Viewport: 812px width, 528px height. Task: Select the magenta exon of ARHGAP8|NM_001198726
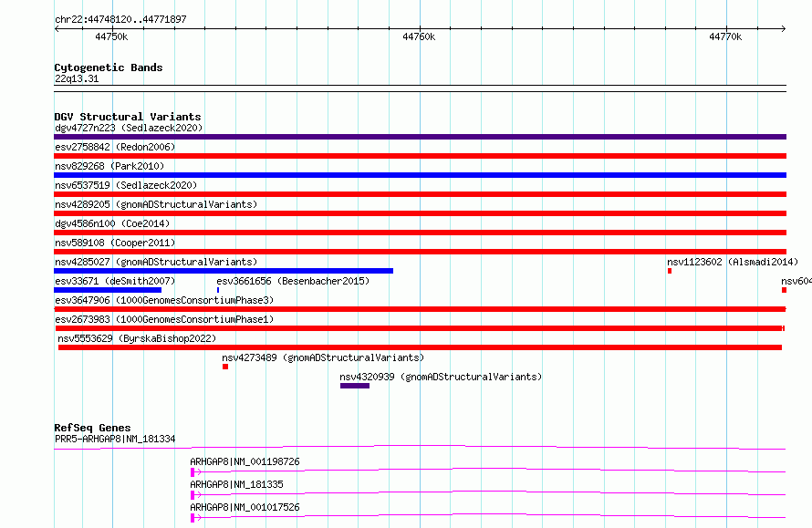pos(193,472)
